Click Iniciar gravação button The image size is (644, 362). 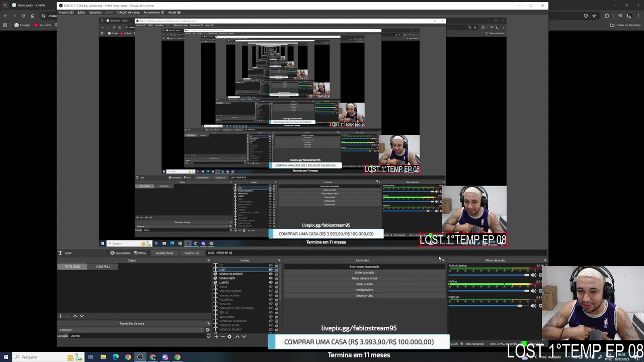(364, 273)
